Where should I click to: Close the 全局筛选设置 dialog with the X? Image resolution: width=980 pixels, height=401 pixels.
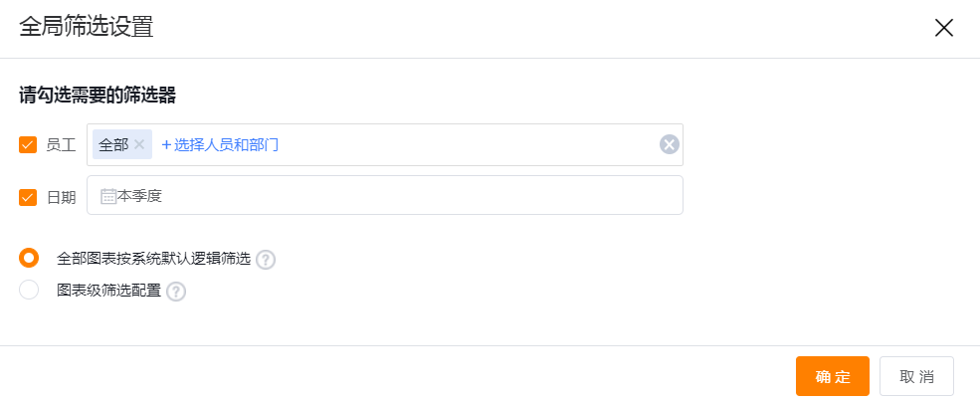coord(943,28)
